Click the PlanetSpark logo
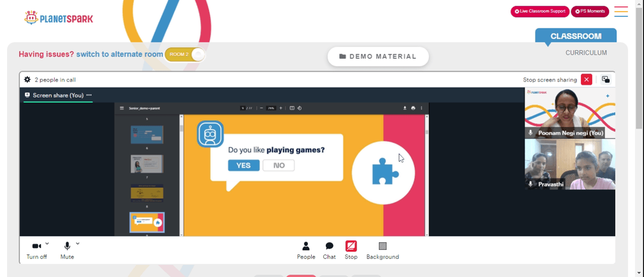Viewport: 644px width, 277px height. (59, 18)
